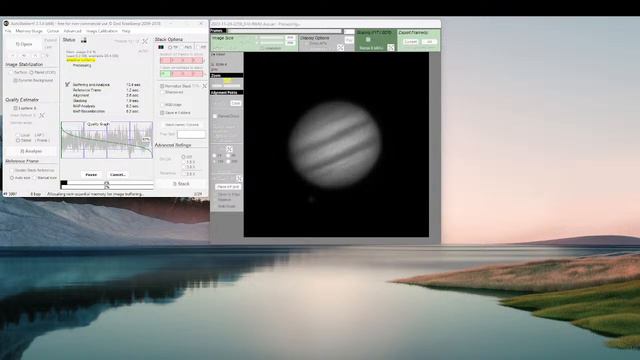Open the Help menu

point(126,31)
